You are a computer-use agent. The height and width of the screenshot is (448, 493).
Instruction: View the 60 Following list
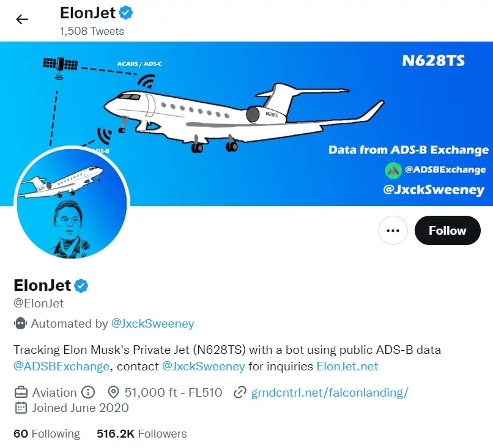tap(46, 433)
